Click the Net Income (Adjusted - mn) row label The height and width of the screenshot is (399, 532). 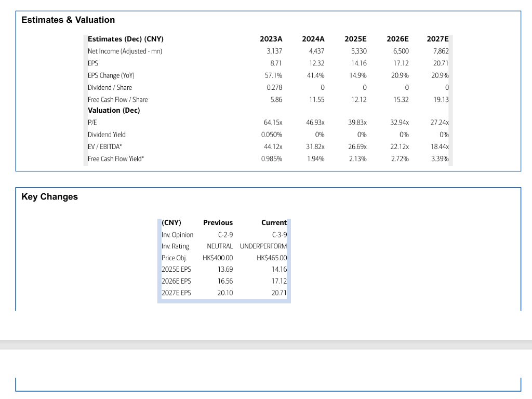pos(125,51)
